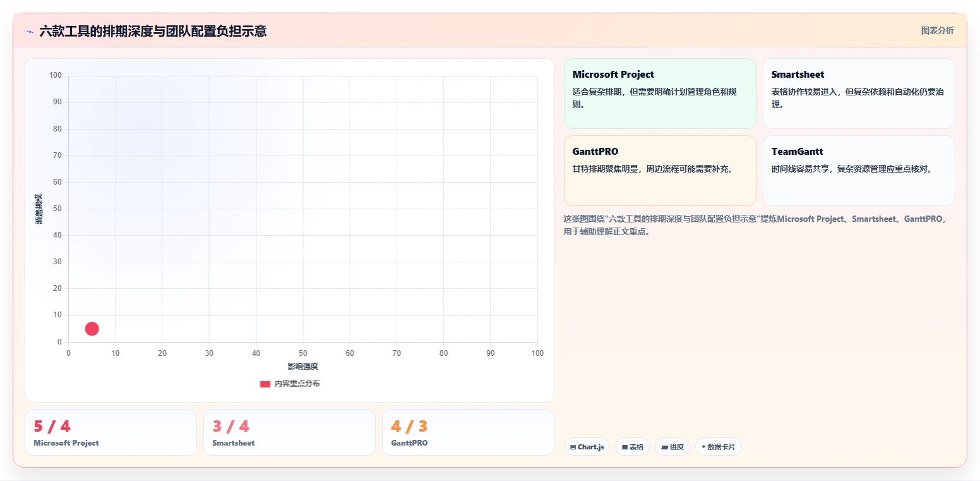Click text 甘特排期聚焦明显，周边流程可能需要补充
This screenshot has width=980, height=481.
pyautogui.click(x=653, y=169)
